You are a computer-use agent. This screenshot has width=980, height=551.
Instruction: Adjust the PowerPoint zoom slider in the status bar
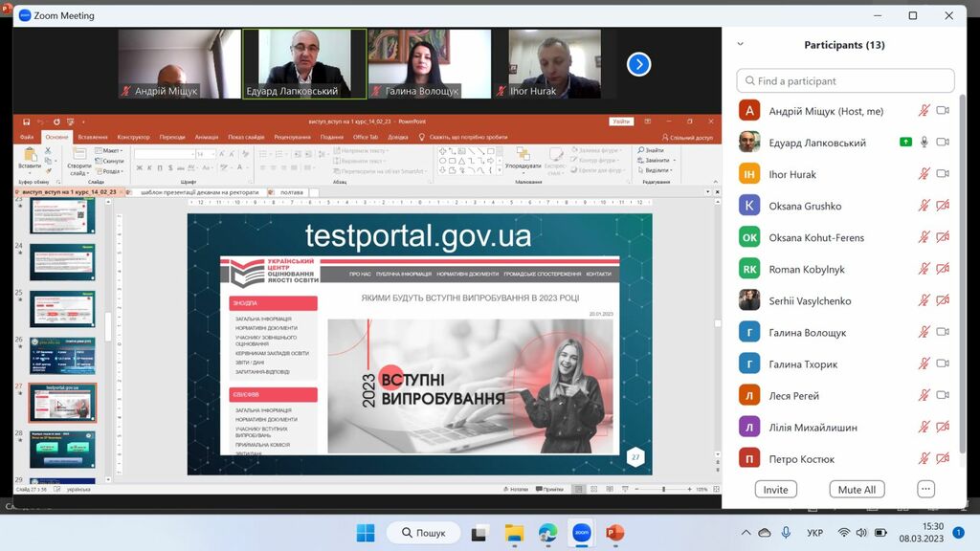(664, 490)
